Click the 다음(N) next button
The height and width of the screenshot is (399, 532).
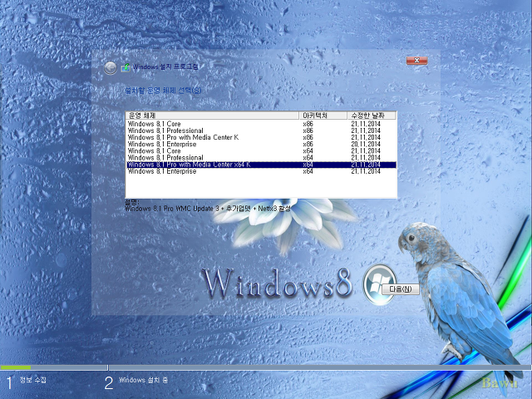[x=401, y=289]
